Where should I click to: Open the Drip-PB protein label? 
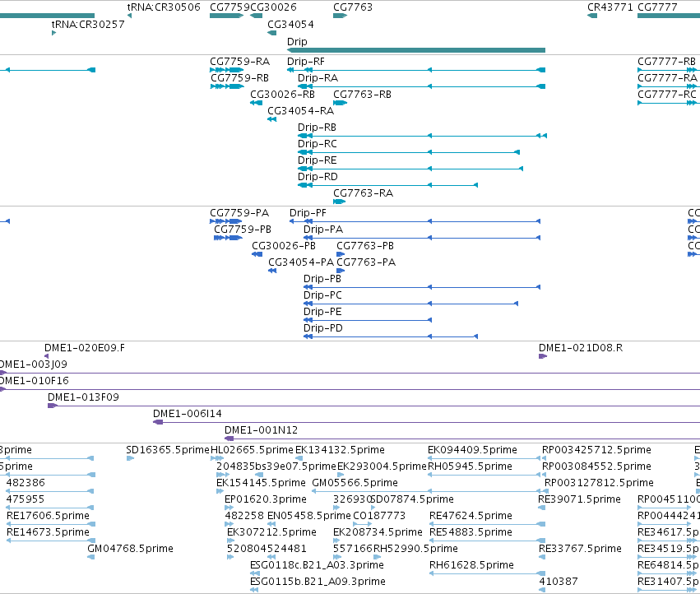tap(322, 279)
